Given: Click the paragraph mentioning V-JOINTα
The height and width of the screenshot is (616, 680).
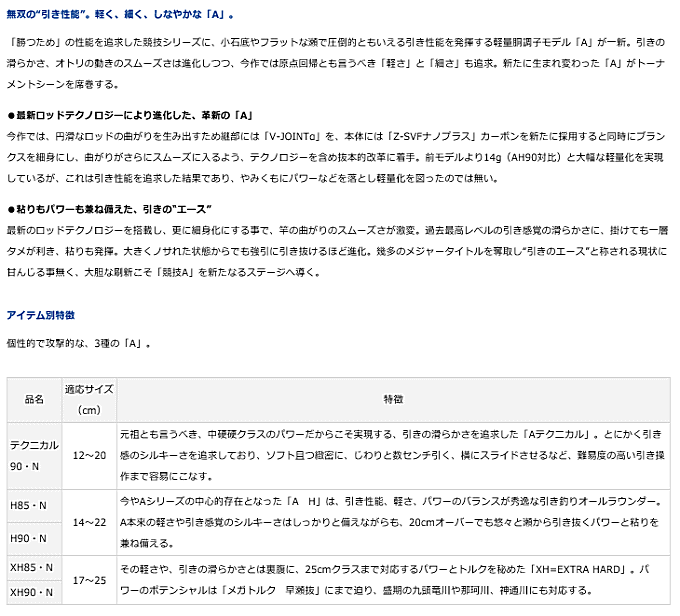Looking at the screenshot, I should [336, 157].
